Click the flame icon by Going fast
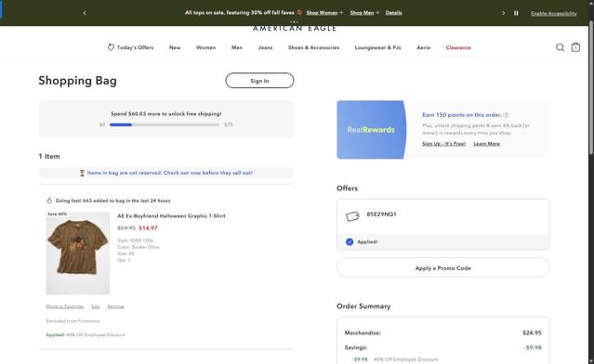 49,201
